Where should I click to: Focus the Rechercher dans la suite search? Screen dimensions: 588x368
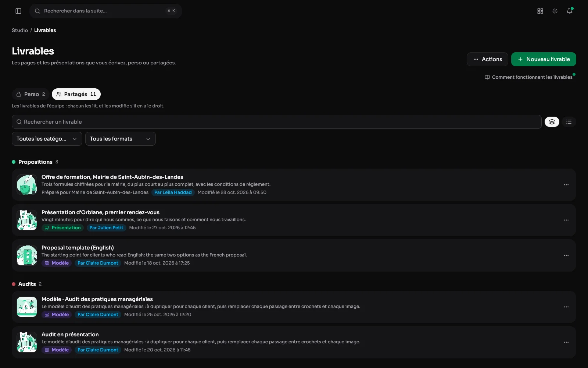pyautogui.click(x=106, y=11)
